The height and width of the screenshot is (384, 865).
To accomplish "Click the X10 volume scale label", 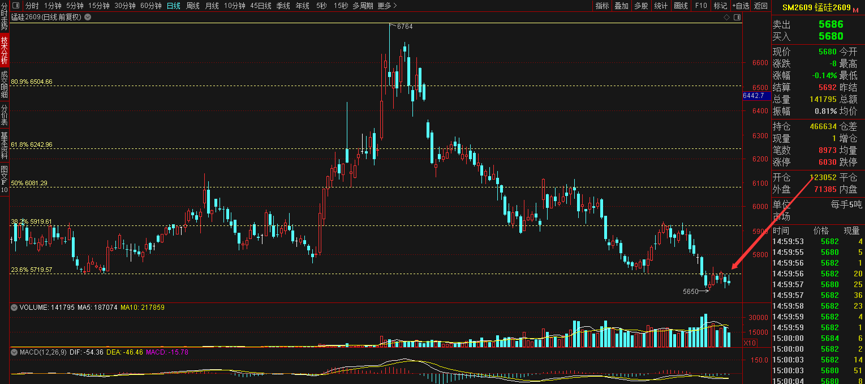I will (x=749, y=343).
